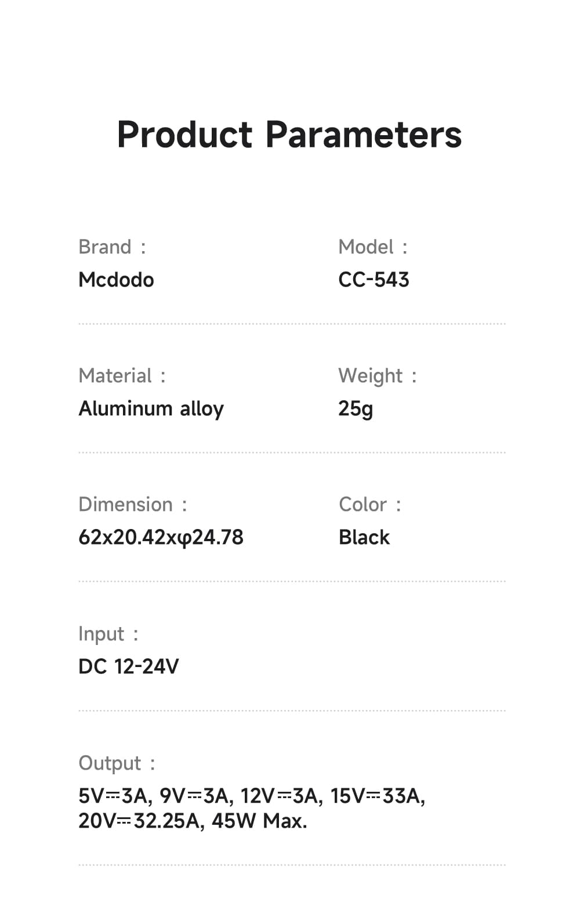This screenshot has width=580, height=924.
Task: Click the Product Parameters heading
Action: click(289, 135)
